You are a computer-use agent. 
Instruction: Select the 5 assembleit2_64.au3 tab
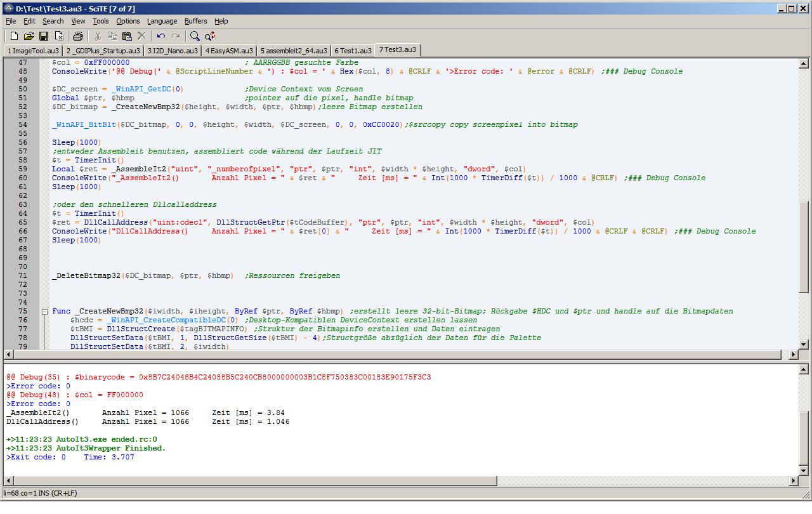click(294, 50)
